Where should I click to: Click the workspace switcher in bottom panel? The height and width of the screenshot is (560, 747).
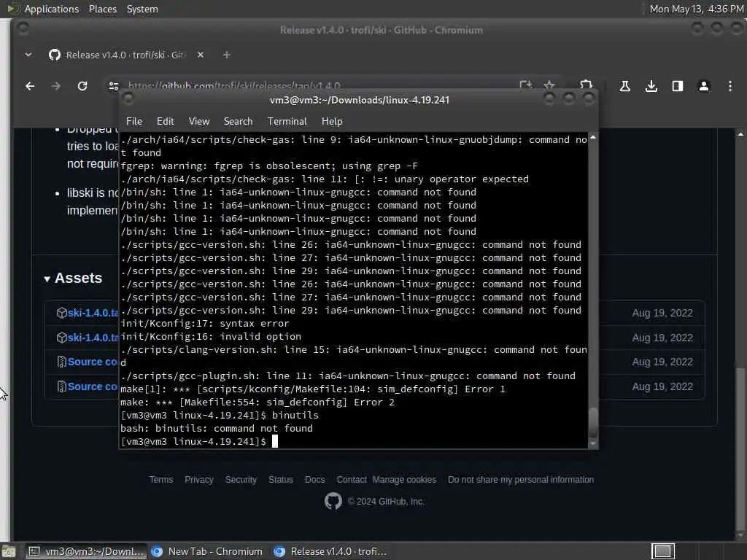coord(662,551)
